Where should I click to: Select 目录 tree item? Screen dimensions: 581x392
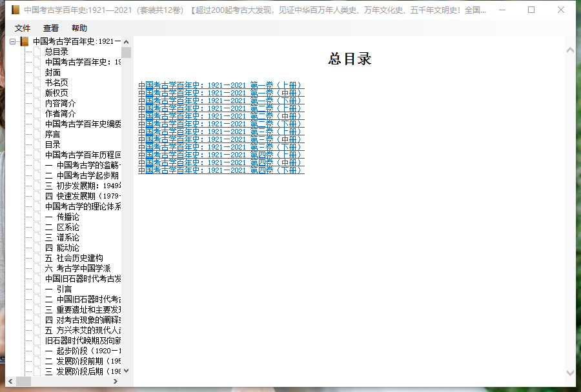pyautogui.click(x=53, y=144)
